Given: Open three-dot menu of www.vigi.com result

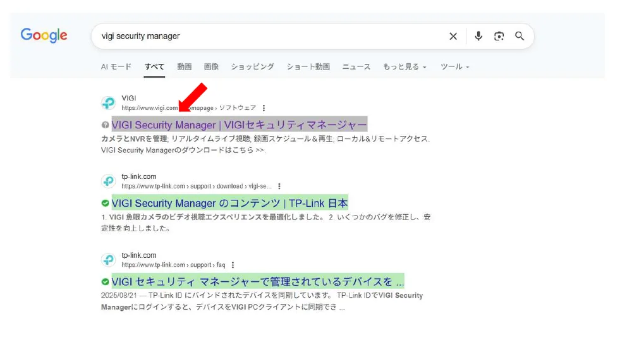Looking at the screenshot, I should (x=264, y=108).
